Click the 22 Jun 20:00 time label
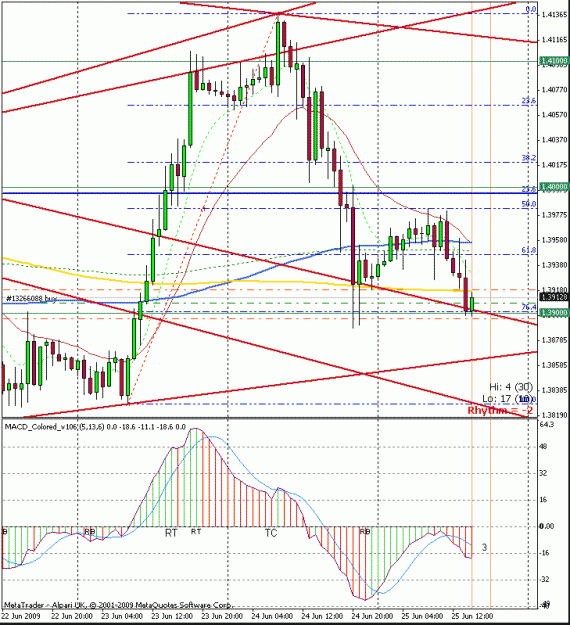 click(72, 616)
